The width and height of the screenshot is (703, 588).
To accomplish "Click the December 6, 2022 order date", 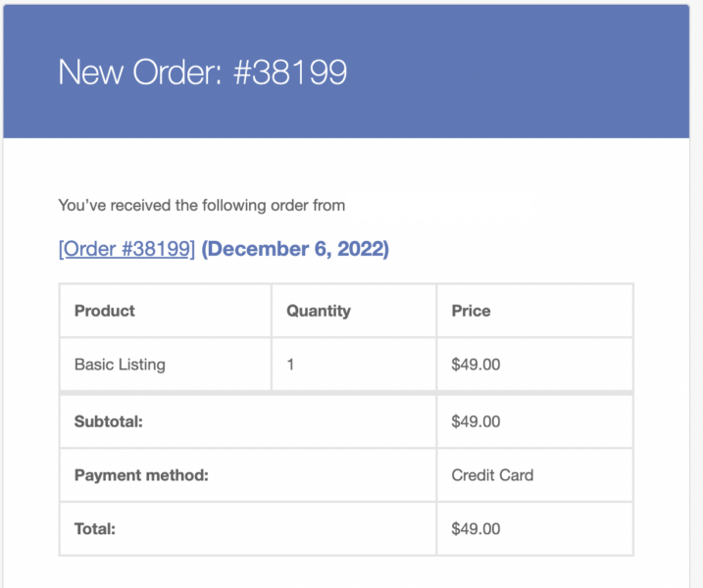I will pos(295,249).
